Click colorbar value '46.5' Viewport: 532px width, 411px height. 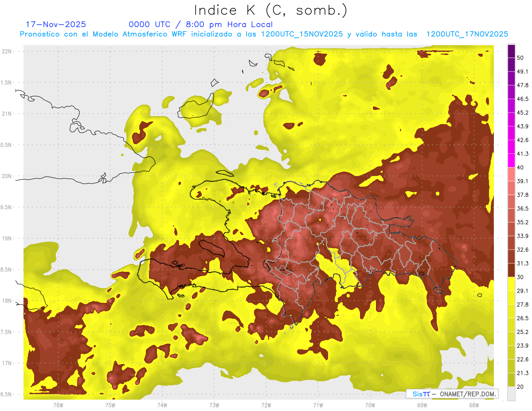click(523, 99)
